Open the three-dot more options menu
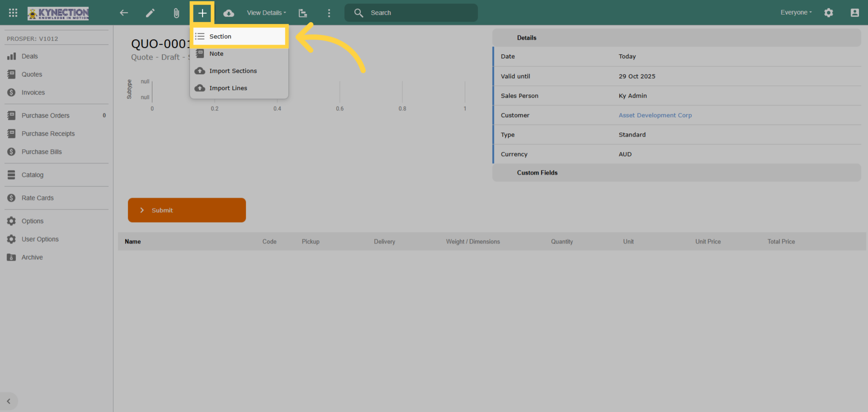The height and width of the screenshot is (412, 868). click(329, 13)
